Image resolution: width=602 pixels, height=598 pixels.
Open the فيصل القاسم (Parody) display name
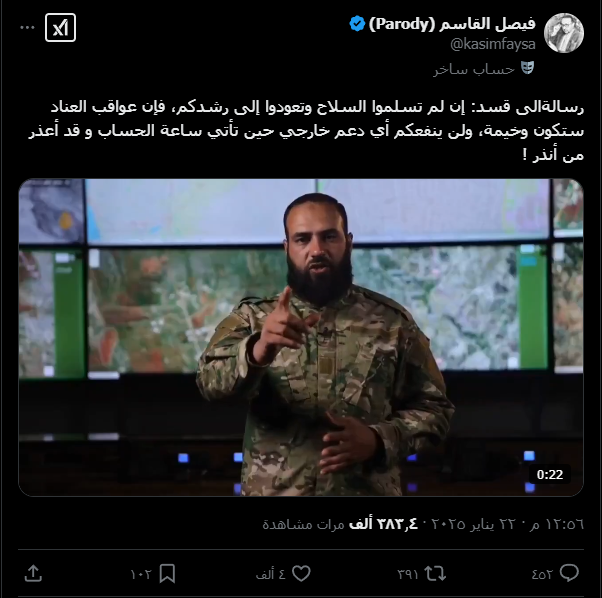(x=452, y=24)
